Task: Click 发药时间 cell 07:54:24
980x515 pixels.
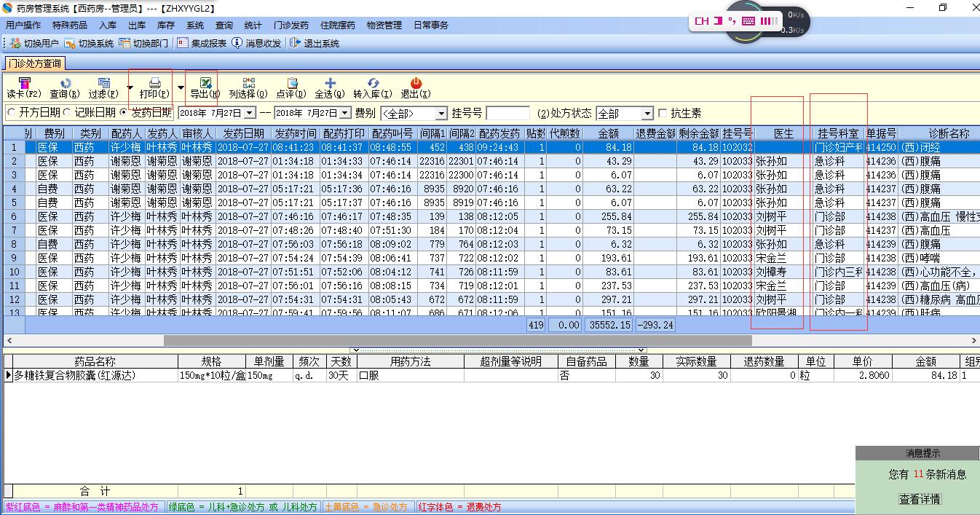Action: [296, 258]
